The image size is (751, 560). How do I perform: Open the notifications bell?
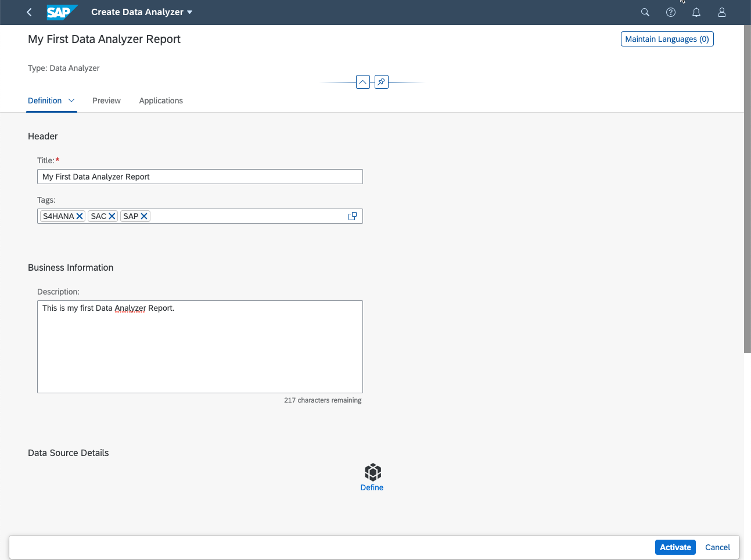click(696, 12)
